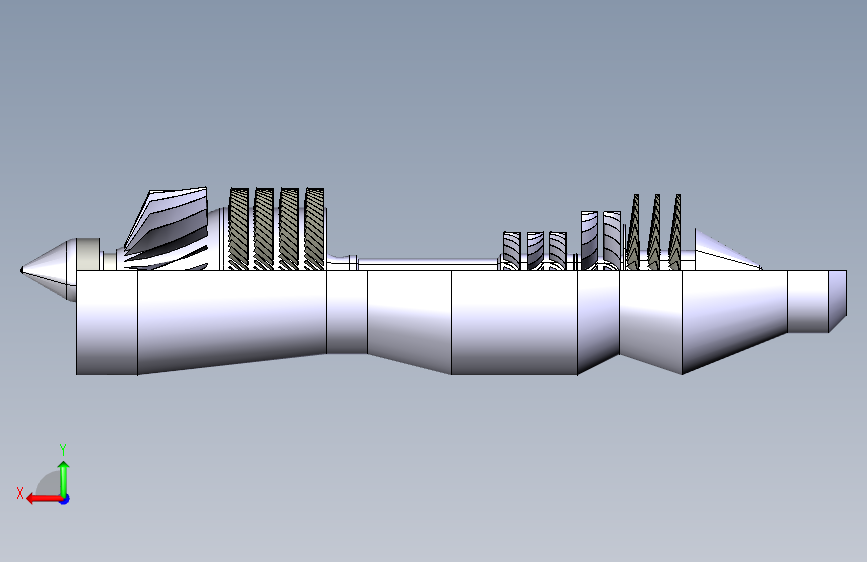The image size is (867, 562).
Task: Click the green Y axis arrow on triad
Action: (x=64, y=479)
